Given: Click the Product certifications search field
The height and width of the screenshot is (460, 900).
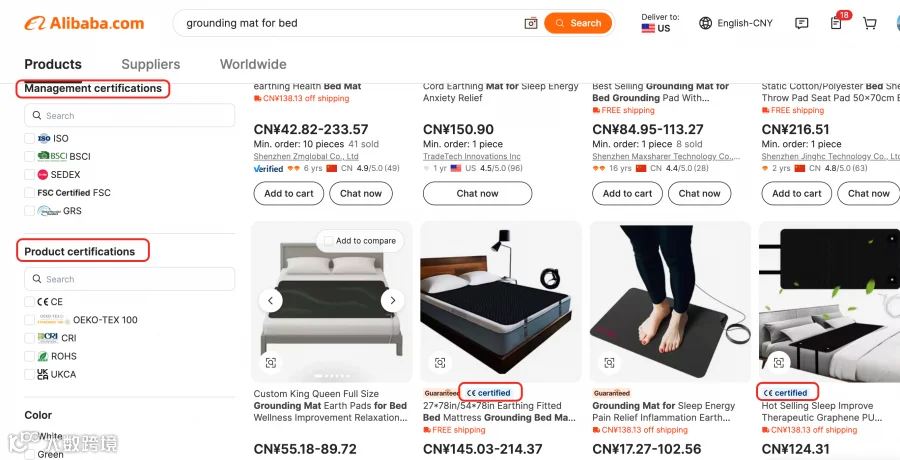Looking at the screenshot, I should 130,279.
